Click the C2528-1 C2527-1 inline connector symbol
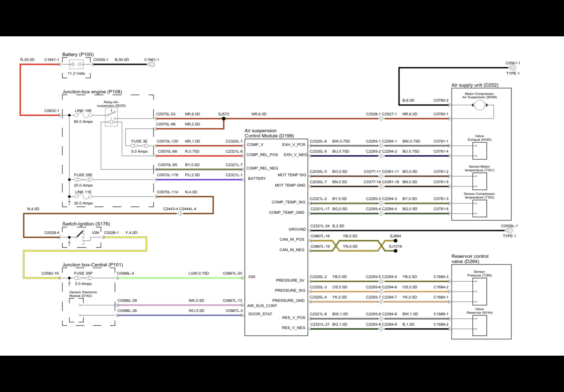564x392 pixels. point(381,119)
